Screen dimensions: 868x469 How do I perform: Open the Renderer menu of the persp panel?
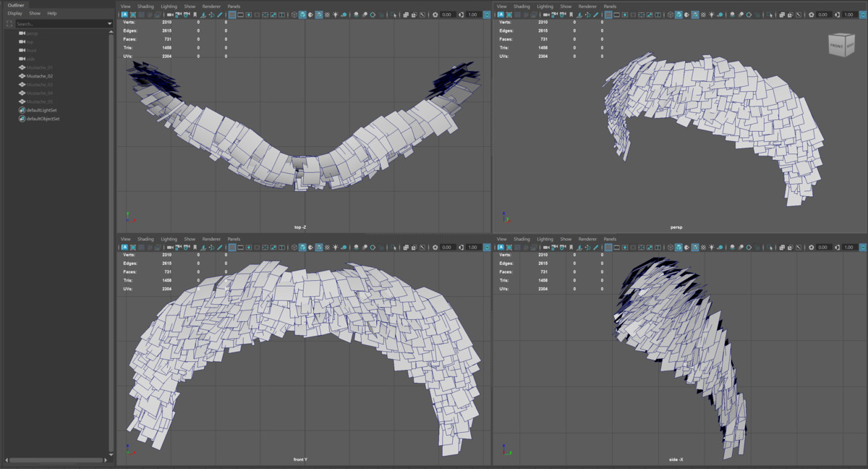(x=587, y=7)
